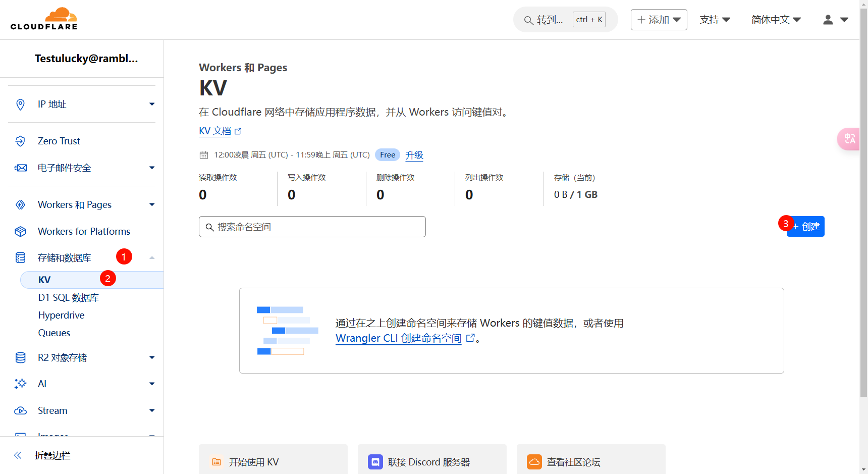Click the external link icon next to KV 文档
This screenshot has width=868, height=474.
point(238,131)
